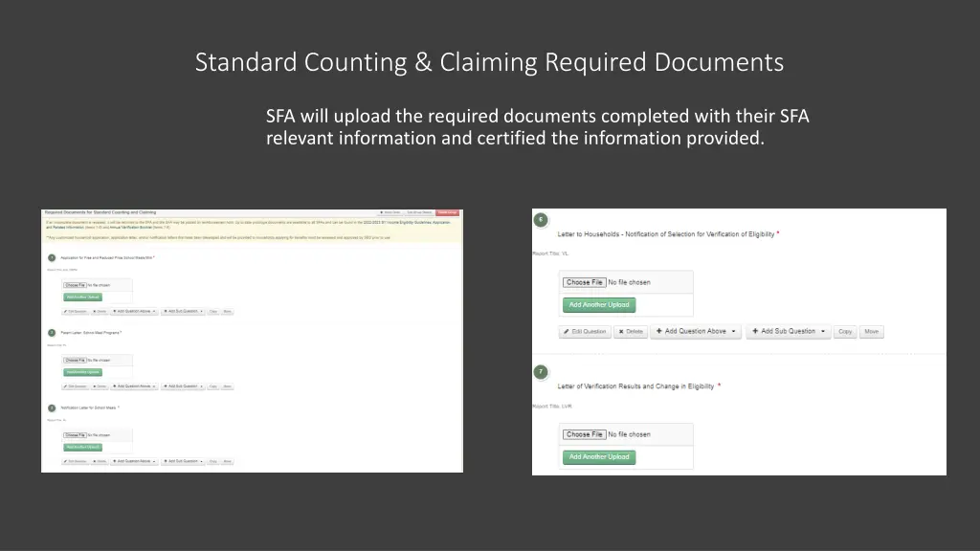This screenshot has height=551, width=980.
Task: Click Choose File for Letter of Verification Results
Action: (x=584, y=434)
